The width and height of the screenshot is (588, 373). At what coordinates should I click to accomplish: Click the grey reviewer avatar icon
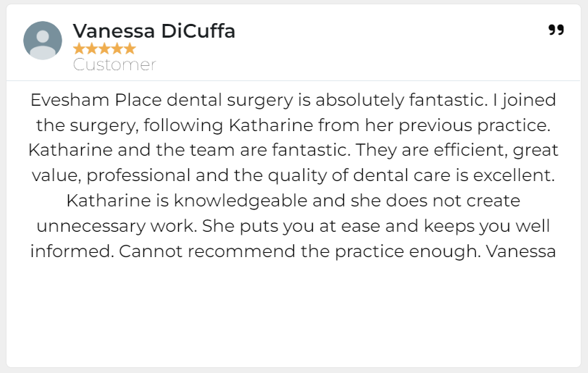(x=43, y=41)
